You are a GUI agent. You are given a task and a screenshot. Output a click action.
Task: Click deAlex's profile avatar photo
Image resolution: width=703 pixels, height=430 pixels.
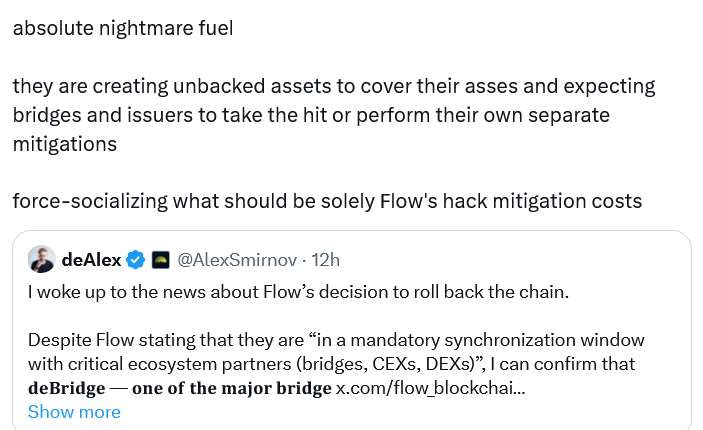coord(41,260)
